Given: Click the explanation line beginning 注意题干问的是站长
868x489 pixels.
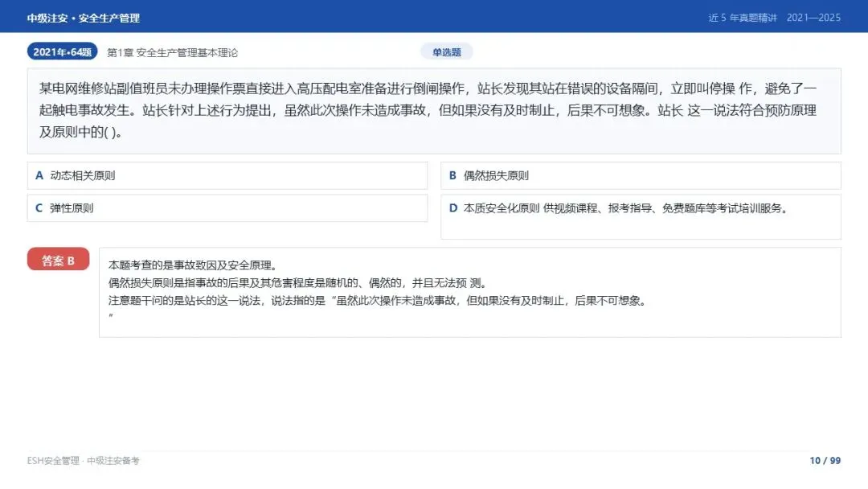Looking at the screenshot, I should (378, 301).
